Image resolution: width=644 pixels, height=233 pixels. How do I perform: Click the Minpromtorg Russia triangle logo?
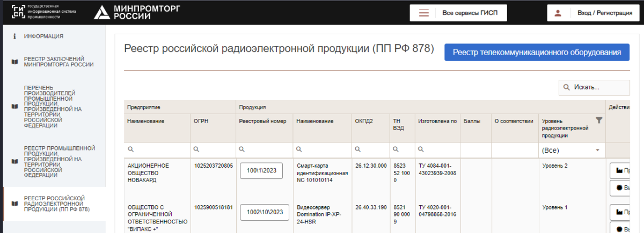coord(102,12)
